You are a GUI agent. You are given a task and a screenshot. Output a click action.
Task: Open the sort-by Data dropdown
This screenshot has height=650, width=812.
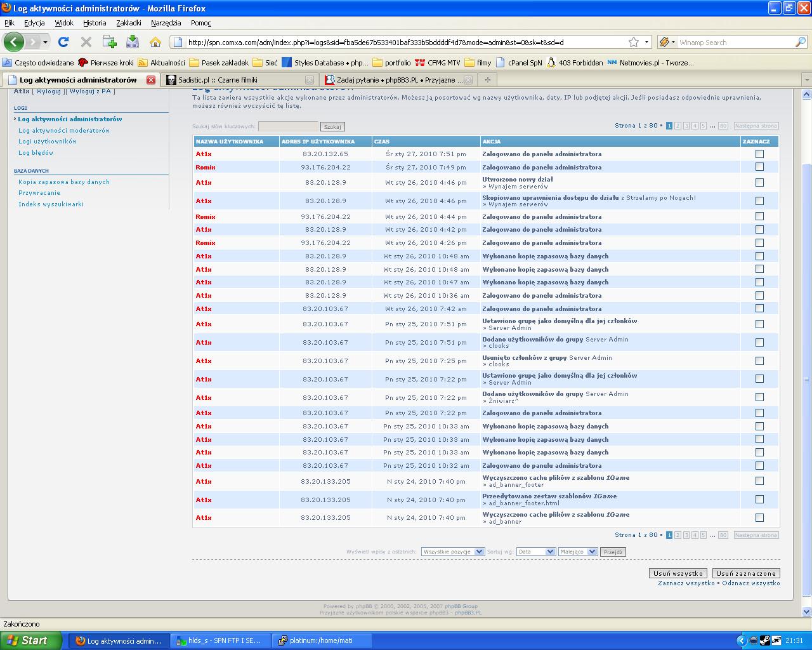coord(536,552)
